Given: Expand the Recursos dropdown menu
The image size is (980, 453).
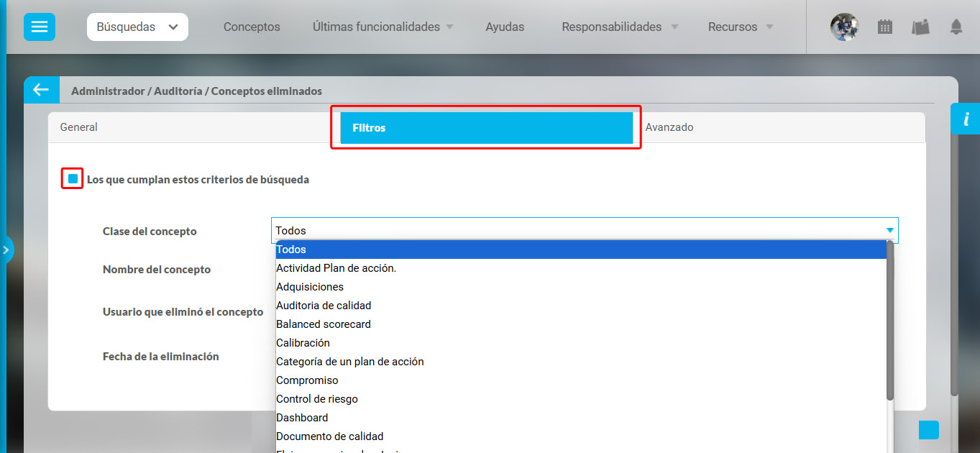Looking at the screenshot, I should 733,26.
